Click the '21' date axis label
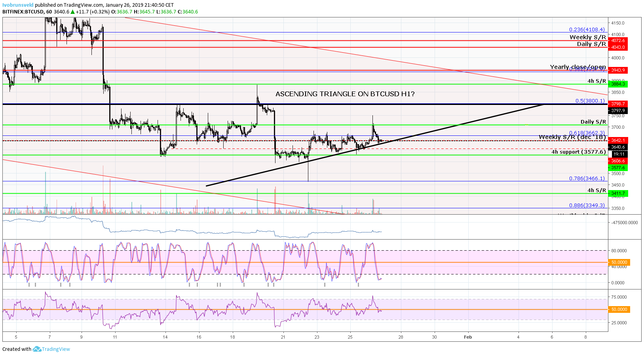 pyautogui.click(x=283, y=337)
